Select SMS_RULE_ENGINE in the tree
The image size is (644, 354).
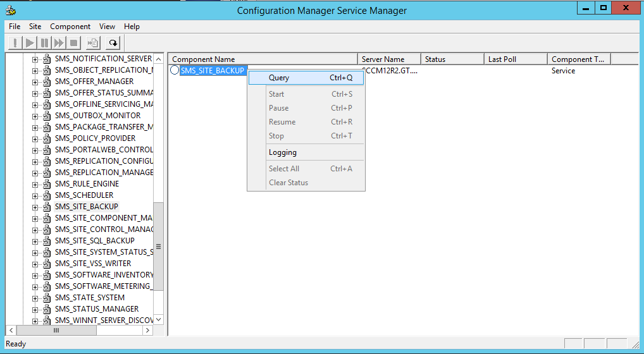coord(87,184)
